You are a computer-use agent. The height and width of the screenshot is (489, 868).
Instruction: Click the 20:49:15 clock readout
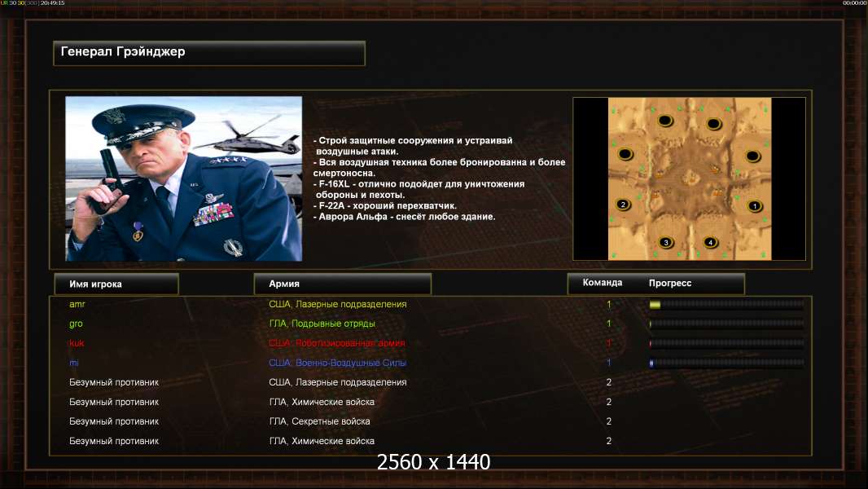click(53, 2)
